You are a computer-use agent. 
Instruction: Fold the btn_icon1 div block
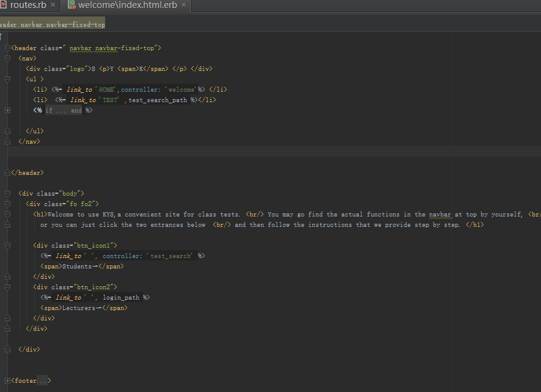(x=7, y=245)
